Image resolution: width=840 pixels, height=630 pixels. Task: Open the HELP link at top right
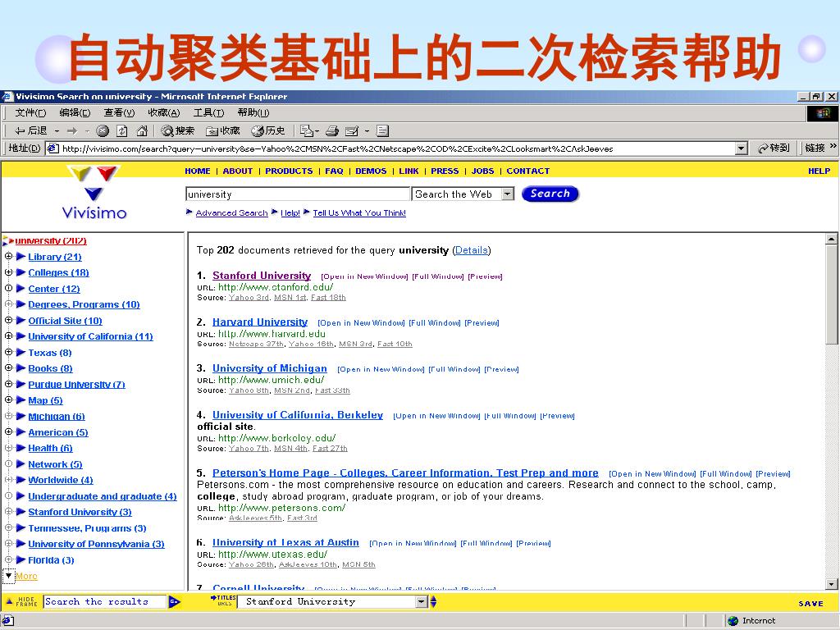[819, 171]
